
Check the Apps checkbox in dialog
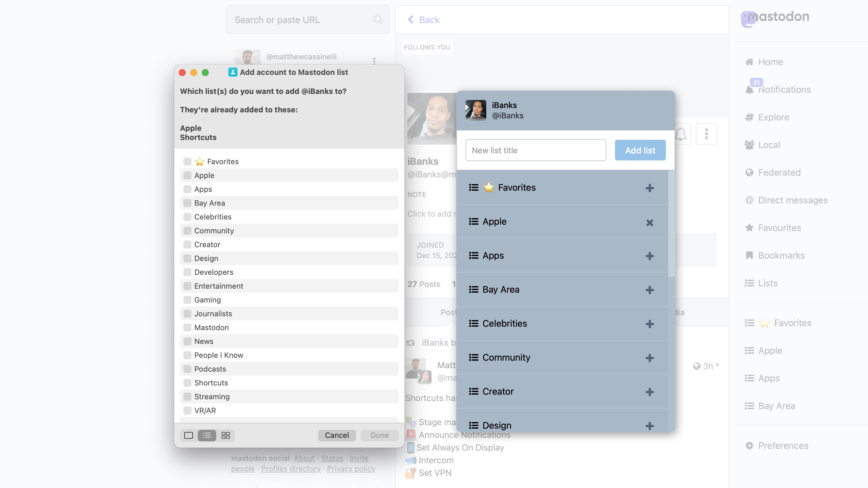(x=187, y=189)
